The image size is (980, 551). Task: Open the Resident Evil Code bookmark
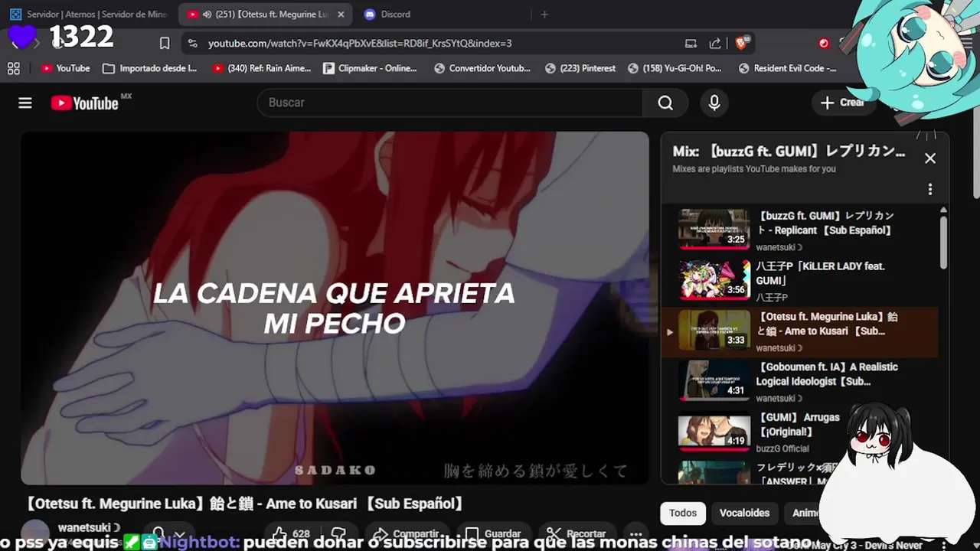click(787, 68)
